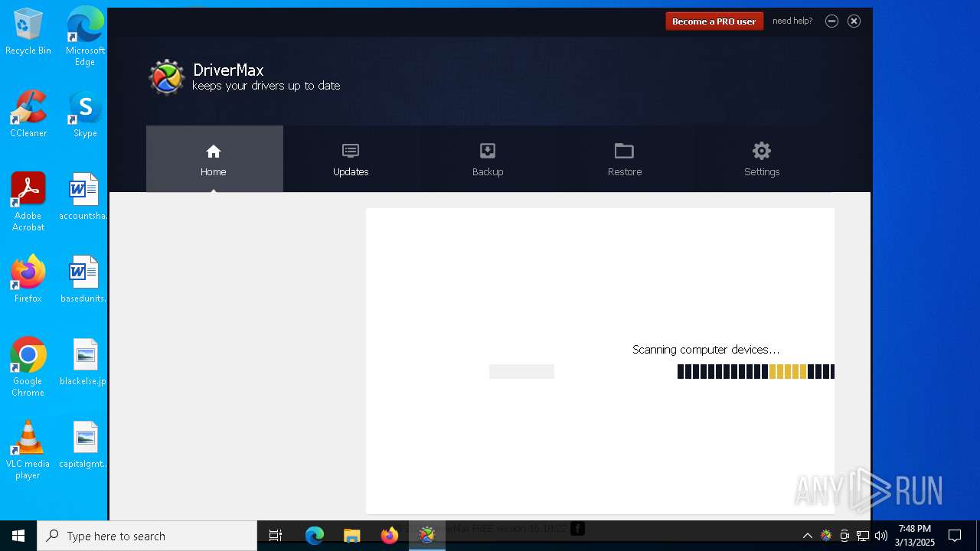The height and width of the screenshot is (551, 980).
Task: Open the Facebook icon in footer
Action: [577, 528]
